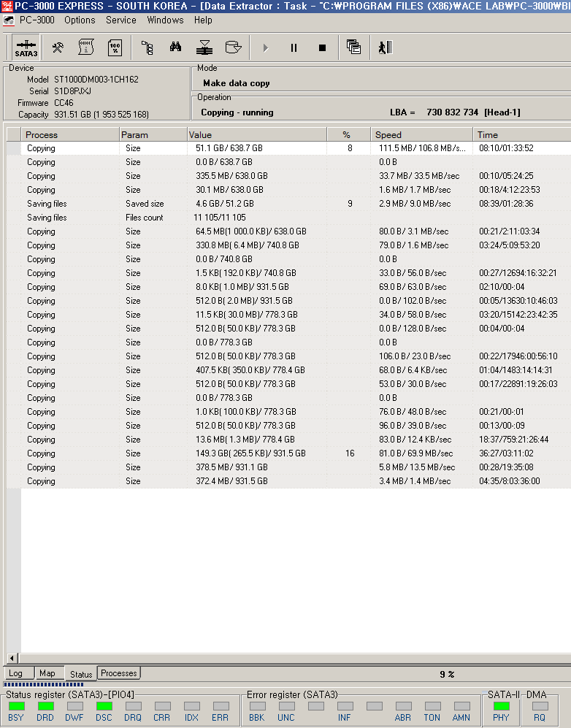This screenshot has width=571, height=728.
Task: Click the grayed play button
Action: pyautogui.click(x=266, y=47)
